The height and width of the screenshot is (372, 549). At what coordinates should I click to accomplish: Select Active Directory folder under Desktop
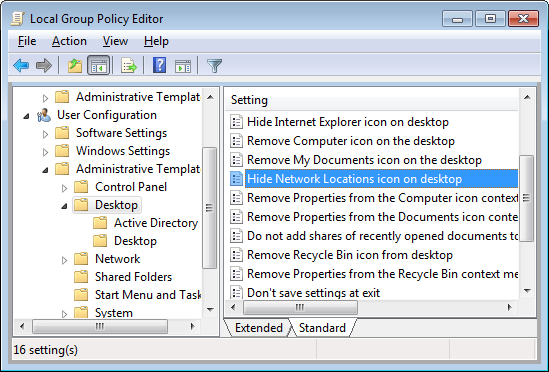point(156,223)
